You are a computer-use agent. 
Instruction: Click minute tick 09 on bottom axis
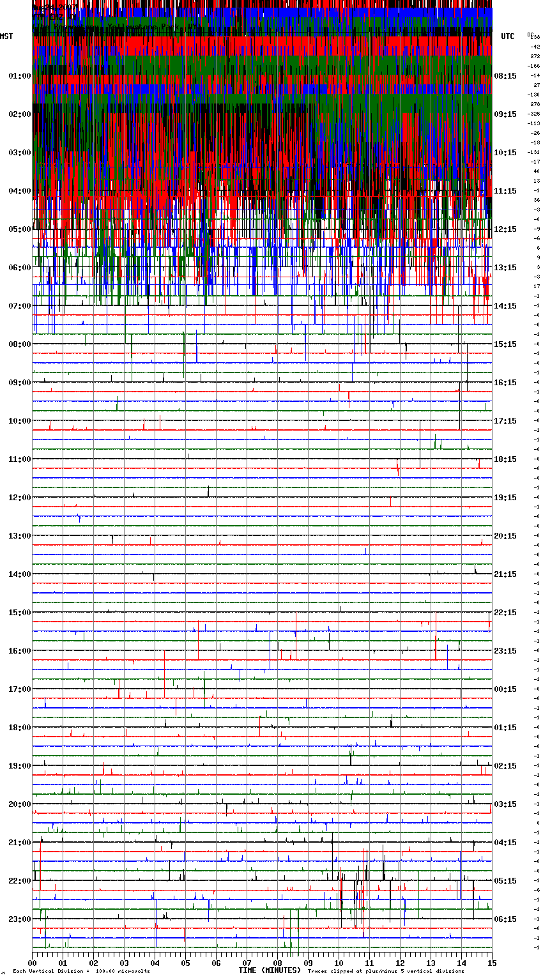pyautogui.click(x=308, y=963)
